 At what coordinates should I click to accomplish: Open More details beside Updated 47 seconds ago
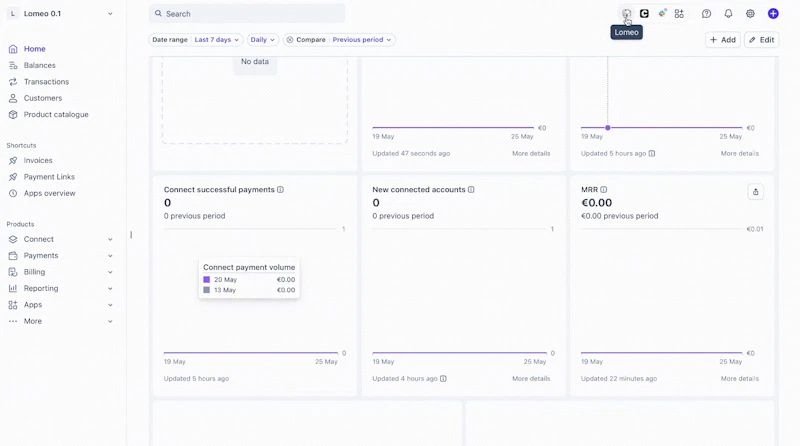click(531, 153)
